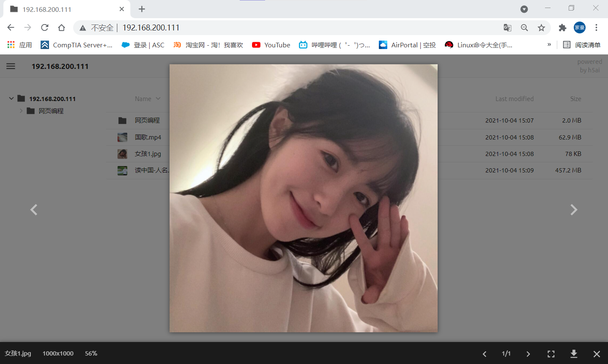Go to previous item in bottom bar

pos(485,354)
